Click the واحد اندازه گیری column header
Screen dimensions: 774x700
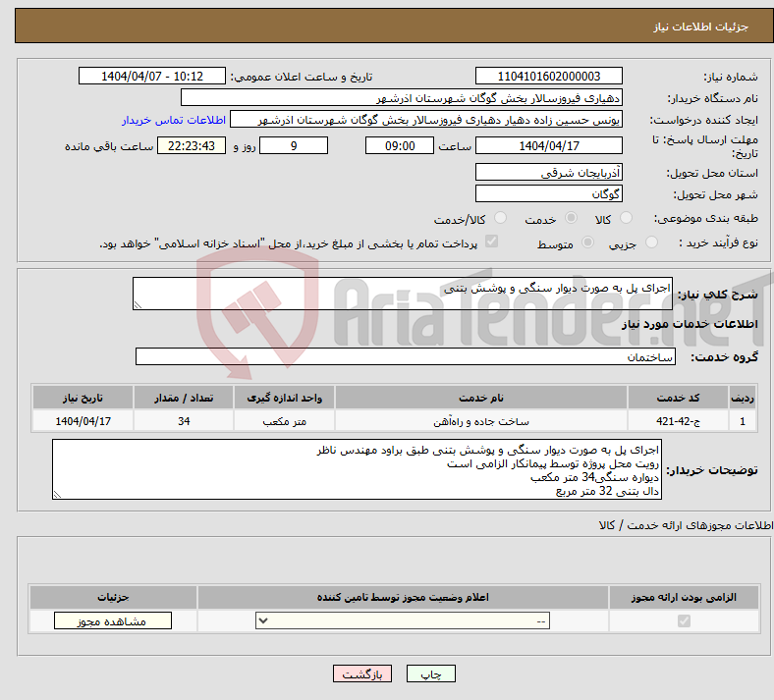(284, 398)
